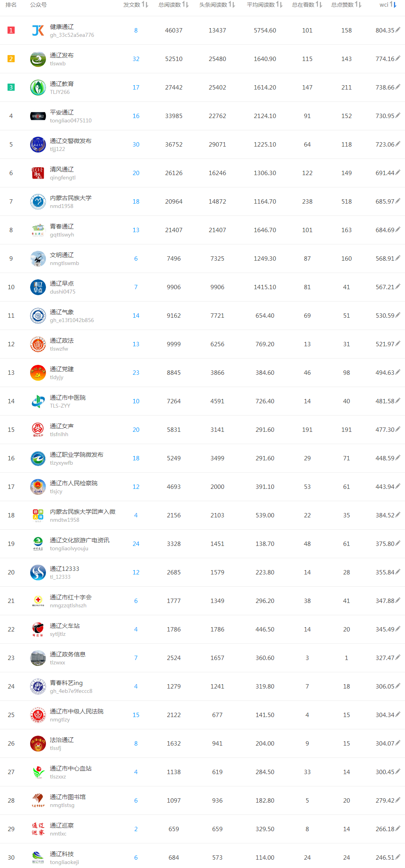Open 通辽交警微发布 account link

click(x=71, y=141)
